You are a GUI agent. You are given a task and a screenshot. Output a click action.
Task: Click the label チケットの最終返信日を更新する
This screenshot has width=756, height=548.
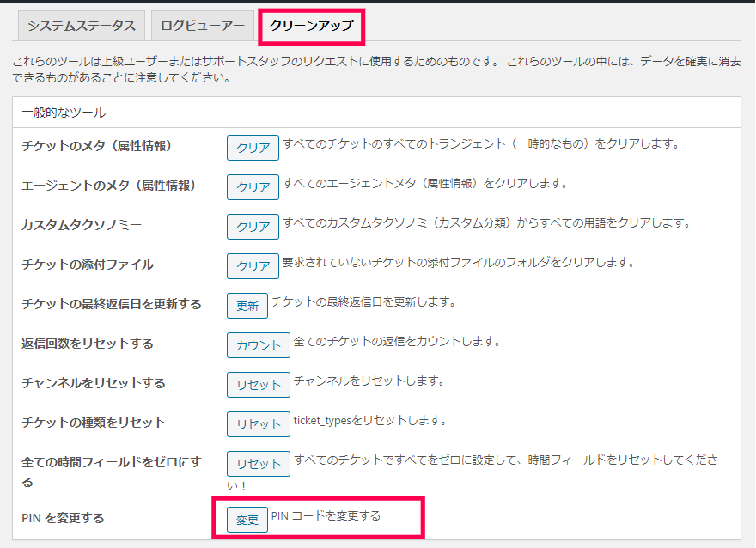tap(112, 304)
